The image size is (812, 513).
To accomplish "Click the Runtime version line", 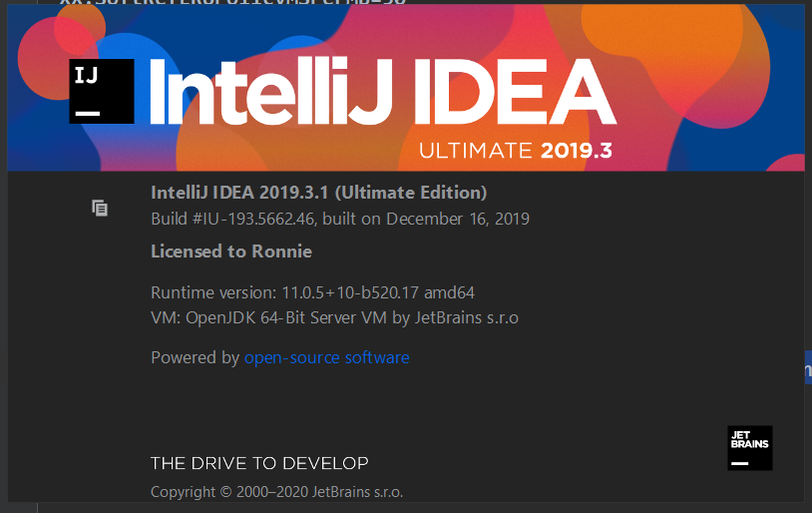I will tap(313, 292).
